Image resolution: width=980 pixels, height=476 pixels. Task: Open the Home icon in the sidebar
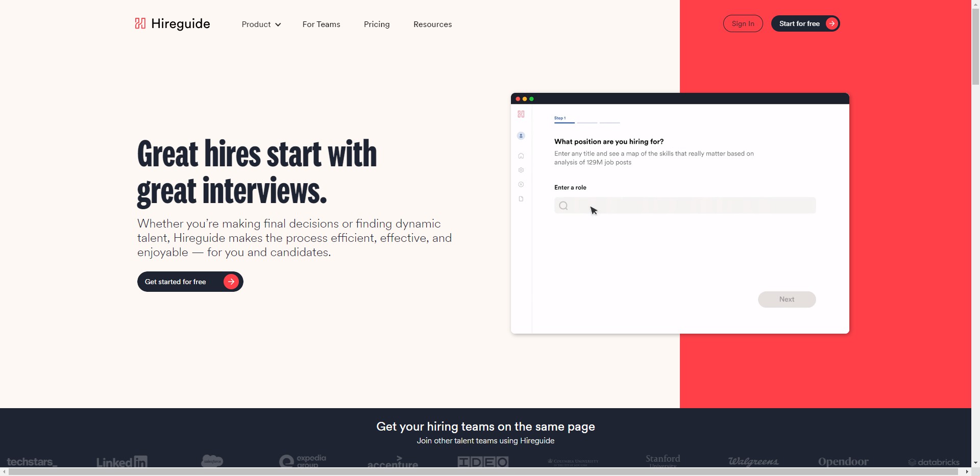coord(521,156)
